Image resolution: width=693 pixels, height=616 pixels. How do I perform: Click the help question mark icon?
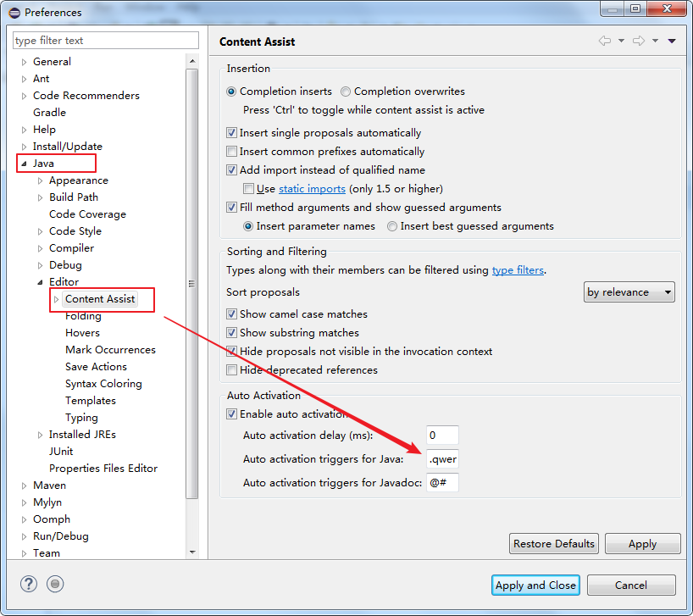(28, 584)
